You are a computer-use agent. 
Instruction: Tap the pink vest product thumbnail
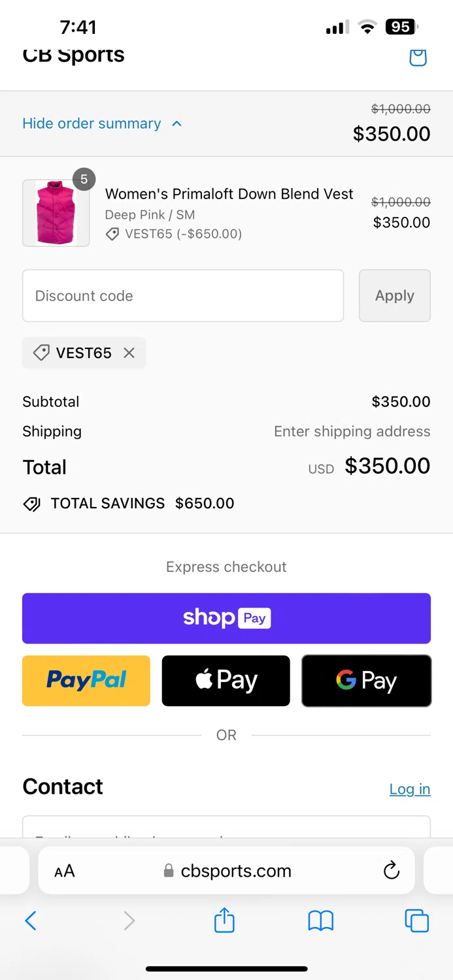[56, 213]
